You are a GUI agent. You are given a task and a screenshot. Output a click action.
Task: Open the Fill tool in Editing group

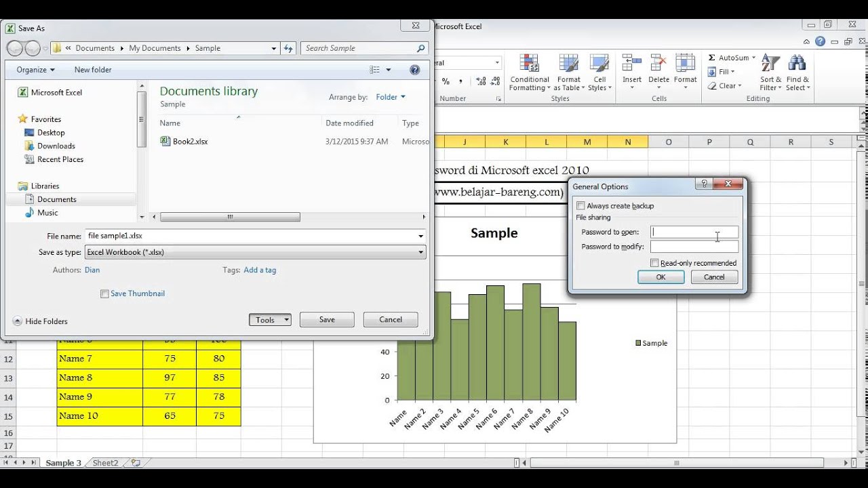[x=721, y=72]
